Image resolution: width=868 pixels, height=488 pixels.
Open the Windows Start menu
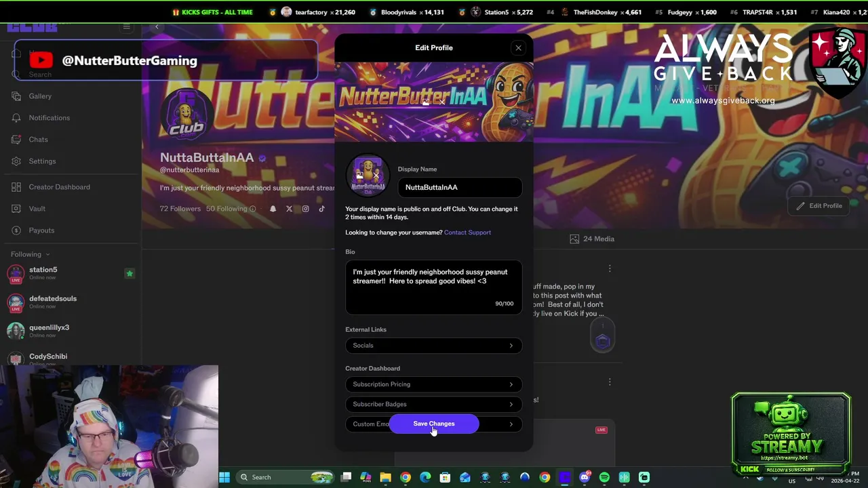(x=224, y=477)
